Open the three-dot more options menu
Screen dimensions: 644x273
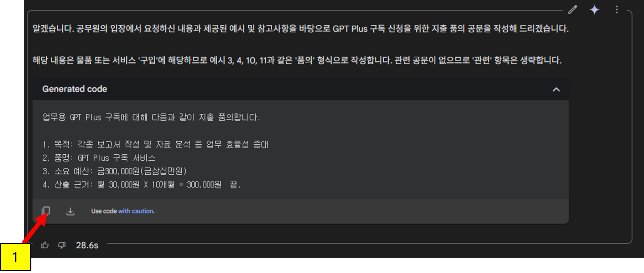point(617,10)
